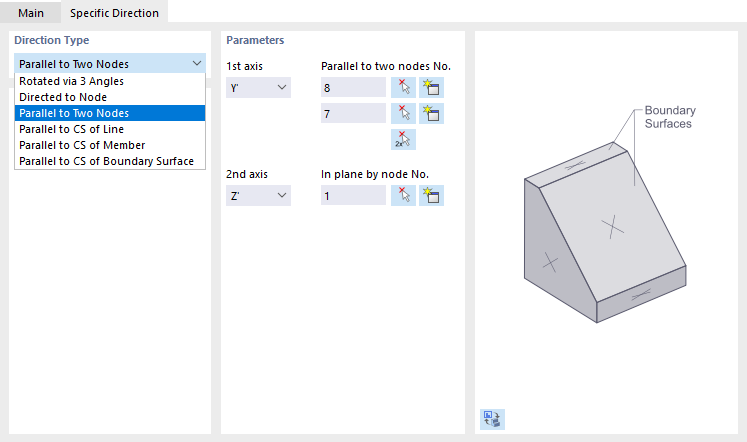Pick in-plane node graphically in model
The image size is (747, 442).
pyautogui.click(x=403, y=195)
